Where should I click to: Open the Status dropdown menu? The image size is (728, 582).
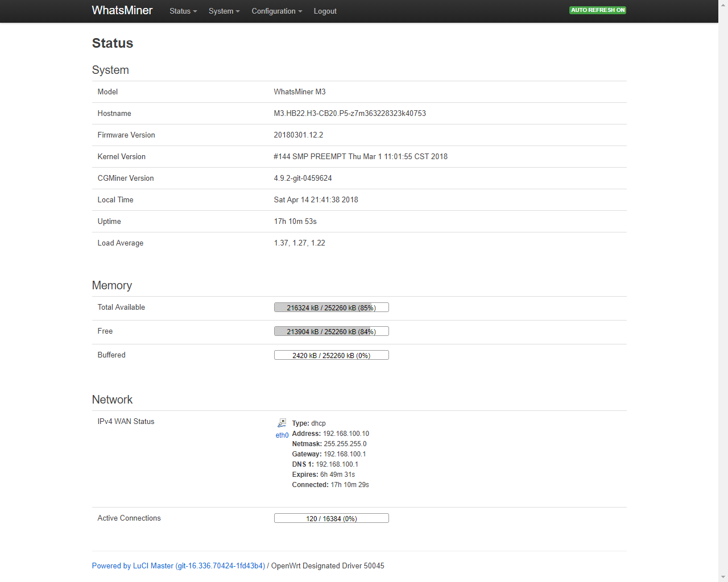click(183, 11)
